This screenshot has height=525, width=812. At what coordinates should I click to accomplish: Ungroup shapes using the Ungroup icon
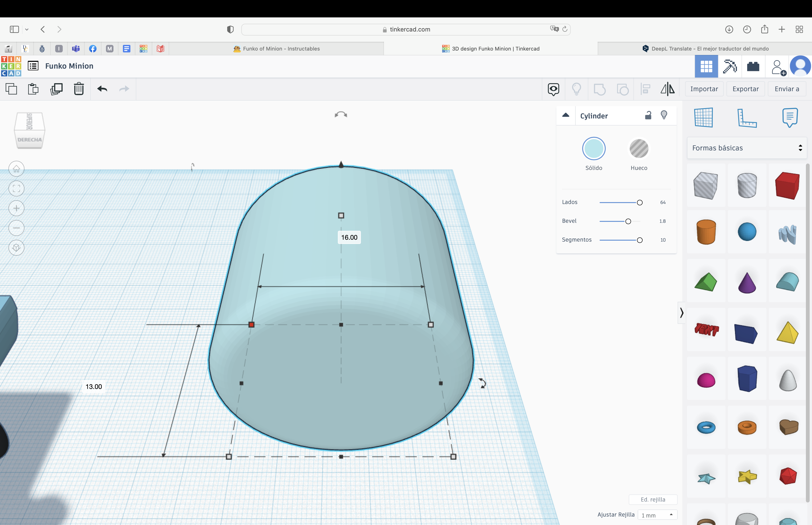[x=623, y=89]
